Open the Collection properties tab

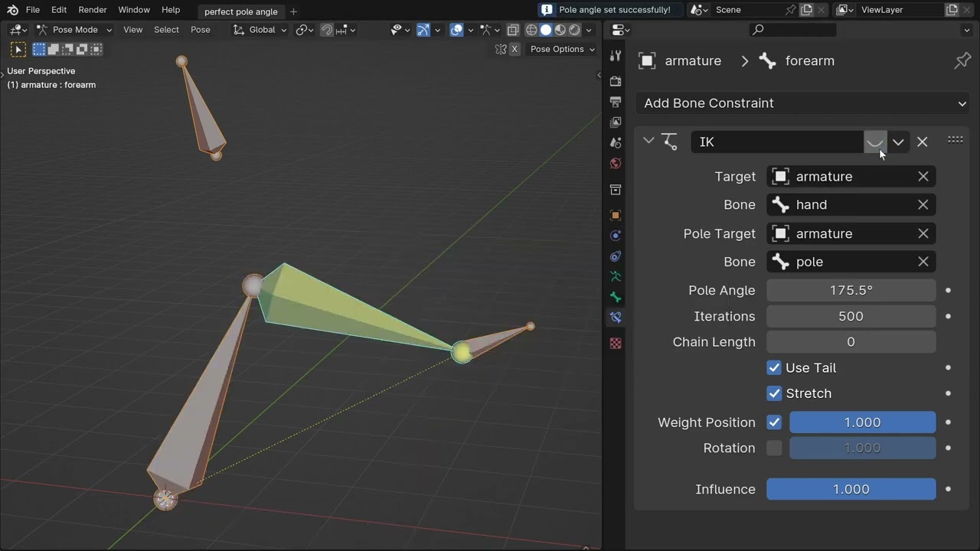616,190
